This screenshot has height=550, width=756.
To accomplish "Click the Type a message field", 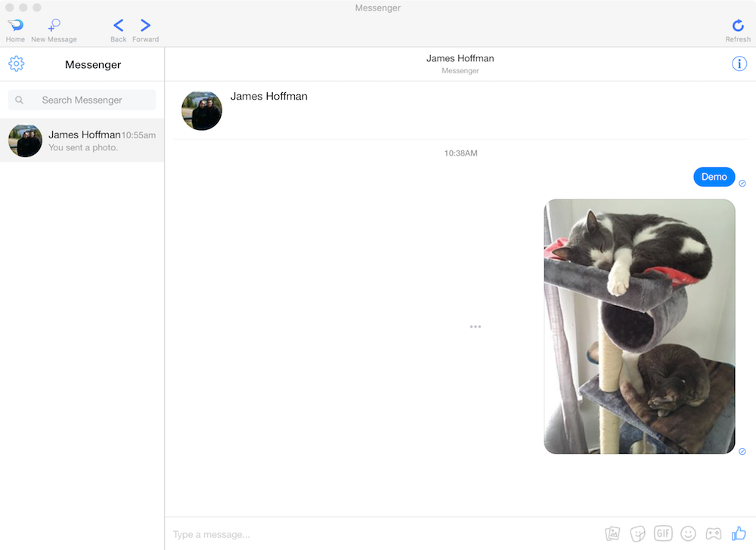I will tap(378, 534).
